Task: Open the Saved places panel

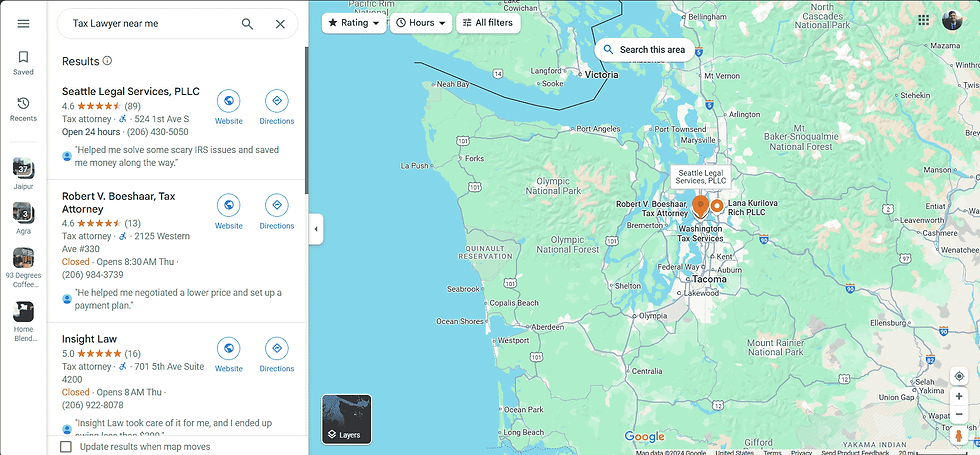Action: point(23,63)
